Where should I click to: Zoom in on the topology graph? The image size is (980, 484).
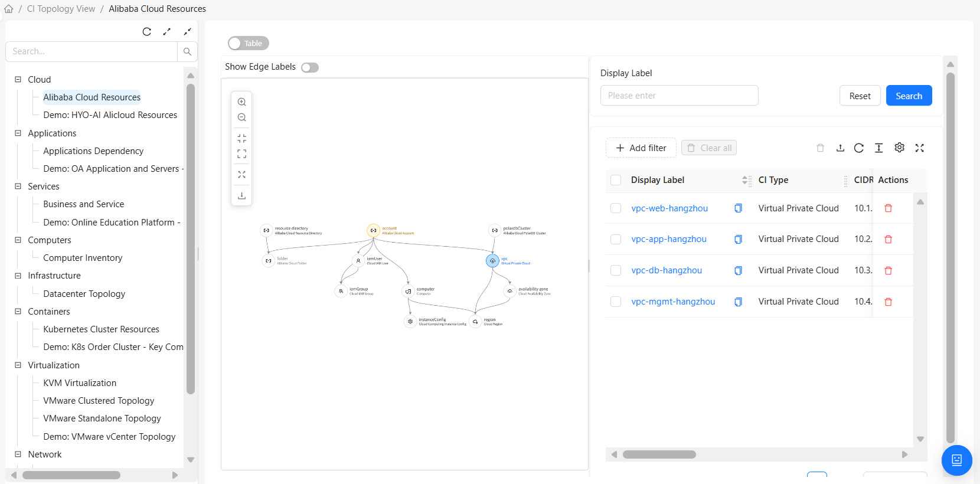(x=242, y=102)
